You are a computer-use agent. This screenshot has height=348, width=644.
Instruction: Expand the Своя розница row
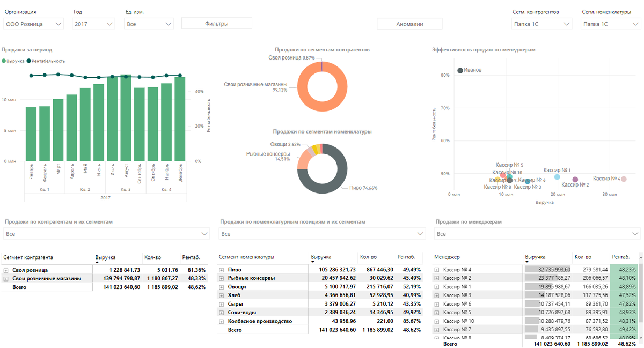(6, 270)
